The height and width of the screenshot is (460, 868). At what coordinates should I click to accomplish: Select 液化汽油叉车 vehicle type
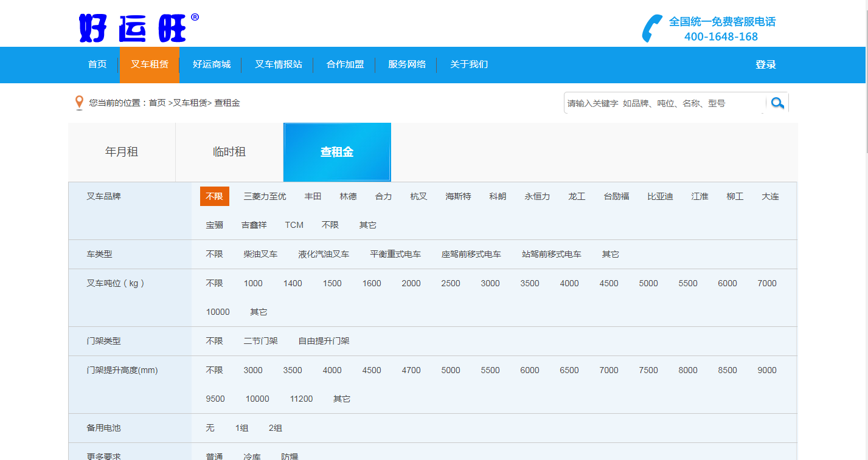pos(324,254)
